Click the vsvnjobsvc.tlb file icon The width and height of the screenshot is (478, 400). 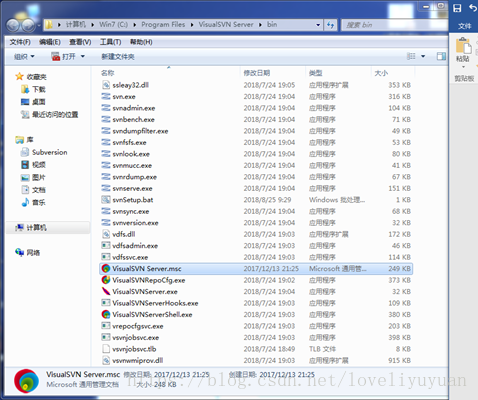(x=106, y=349)
